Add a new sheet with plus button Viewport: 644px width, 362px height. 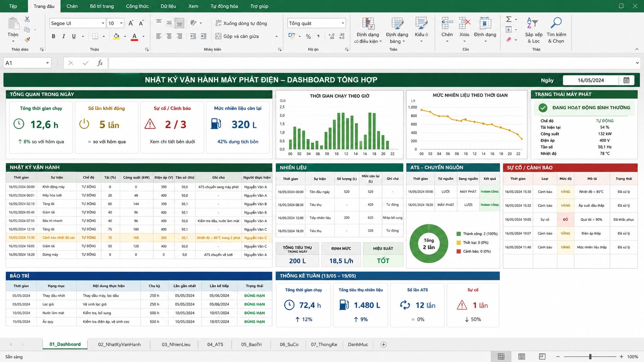pos(383,345)
